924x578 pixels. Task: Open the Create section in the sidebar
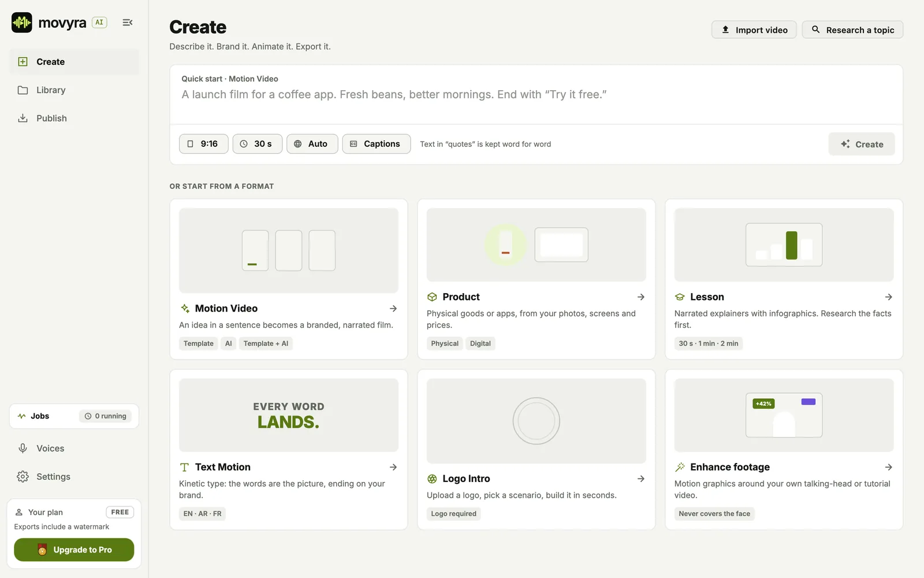pos(74,62)
